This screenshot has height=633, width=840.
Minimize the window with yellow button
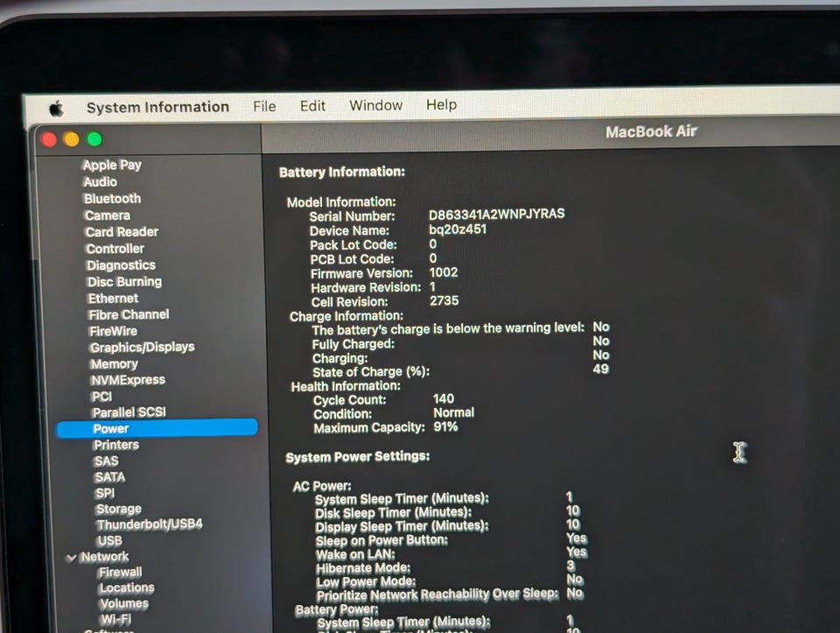click(x=71, y=139)
